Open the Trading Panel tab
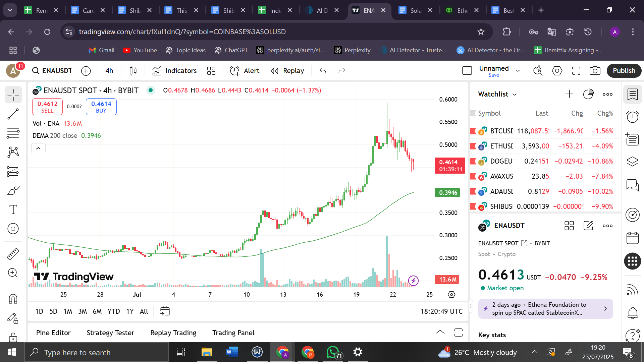This screenshot has width=644, height=362. (x=233, y=333)
